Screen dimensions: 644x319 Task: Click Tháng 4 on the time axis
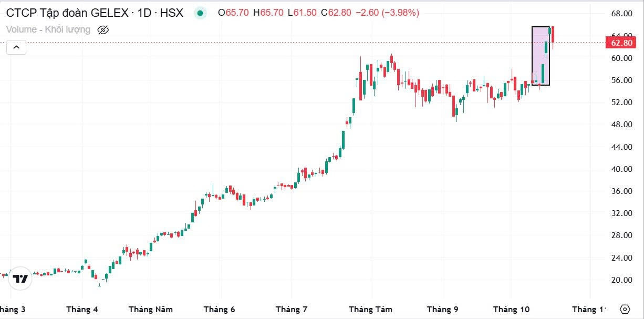(82, 310)
